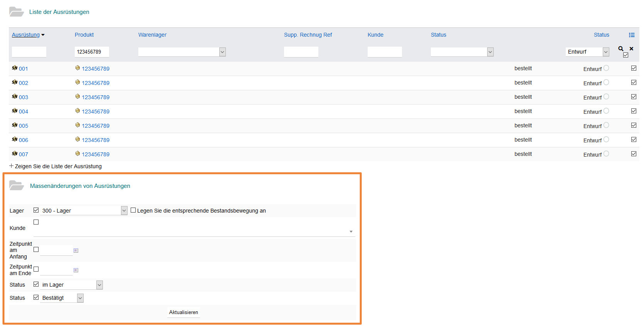Open calendar picker for Zeitpunkt am Anfang
644x326 pixels.
76,251
